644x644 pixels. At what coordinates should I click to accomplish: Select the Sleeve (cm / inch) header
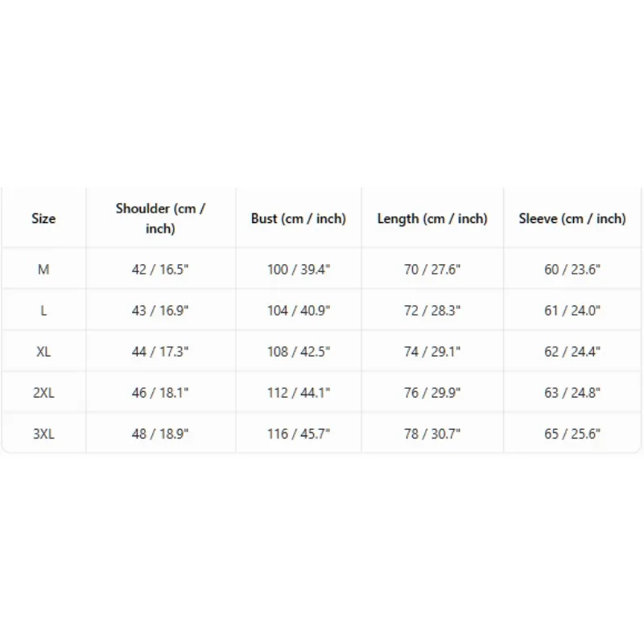(x=572, y=218)
